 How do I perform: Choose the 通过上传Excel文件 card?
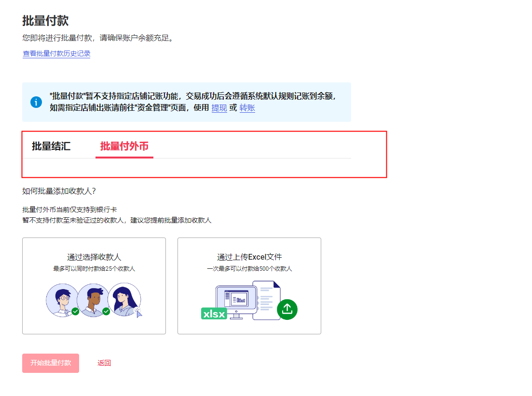point(249,286)
